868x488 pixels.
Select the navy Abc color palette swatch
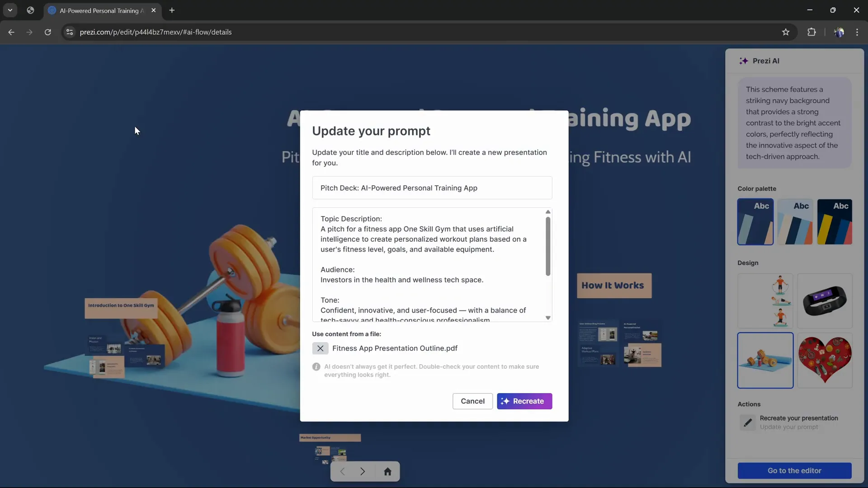pyautogui.click(x=755, y=222)
